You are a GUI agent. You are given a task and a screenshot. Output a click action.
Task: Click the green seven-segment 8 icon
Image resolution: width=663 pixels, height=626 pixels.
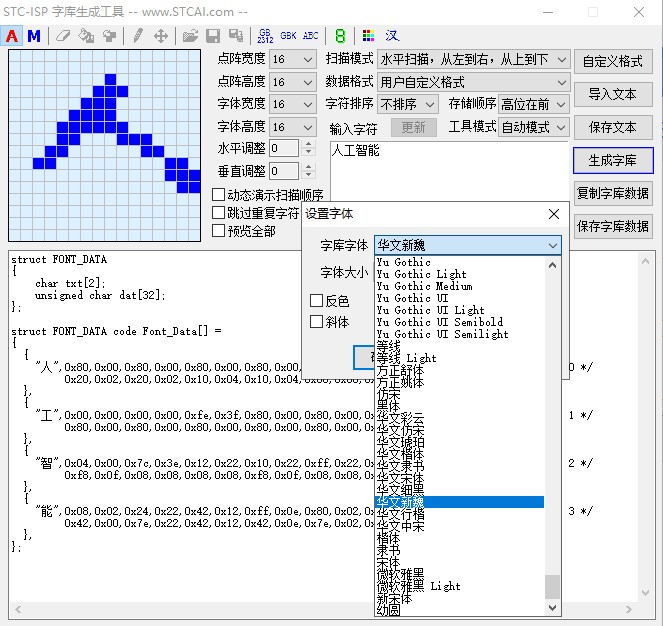point(340,36)
